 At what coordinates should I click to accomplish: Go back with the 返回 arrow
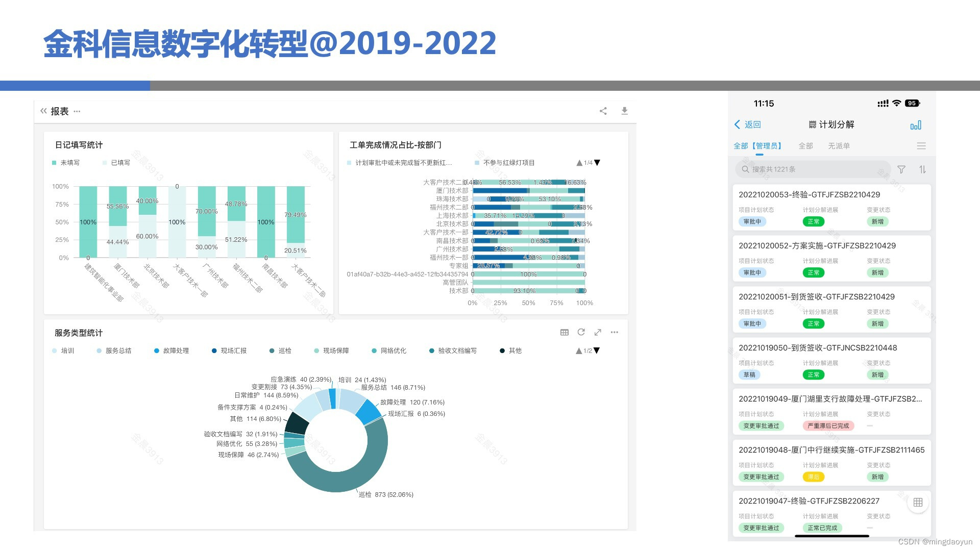point(737,124)
